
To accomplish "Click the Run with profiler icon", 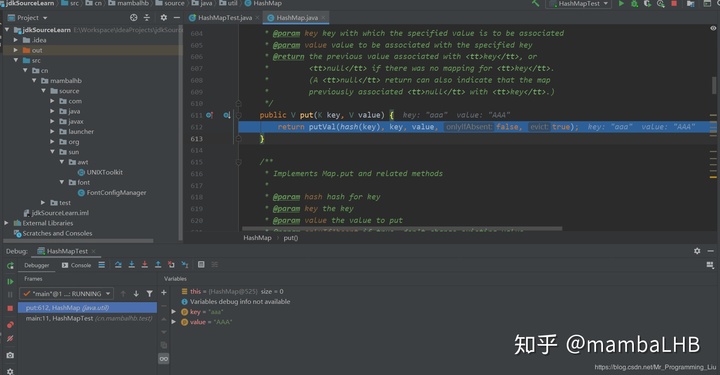I will point(661,4).
